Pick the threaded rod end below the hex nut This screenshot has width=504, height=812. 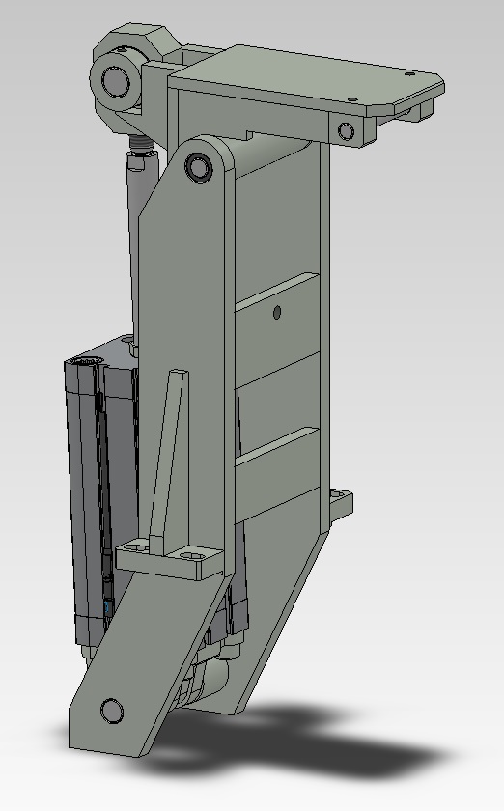point(140,141)
